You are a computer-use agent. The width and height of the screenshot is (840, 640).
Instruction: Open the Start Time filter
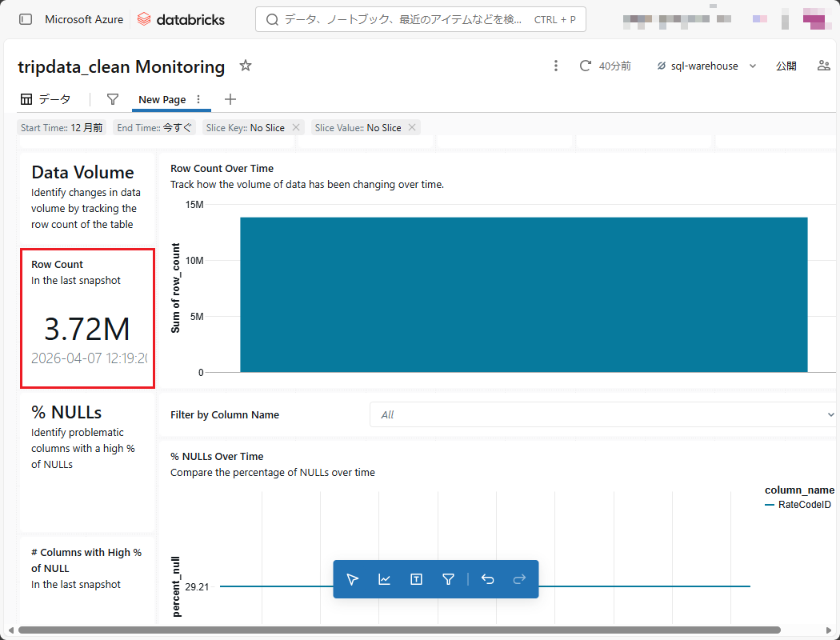[x=62, y=127]
